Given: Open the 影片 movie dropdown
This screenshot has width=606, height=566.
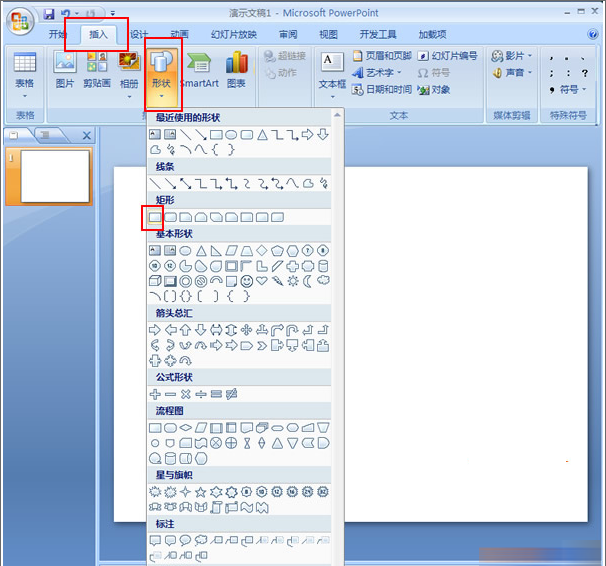Looking at the screenshot, I should tap(512, 56).
